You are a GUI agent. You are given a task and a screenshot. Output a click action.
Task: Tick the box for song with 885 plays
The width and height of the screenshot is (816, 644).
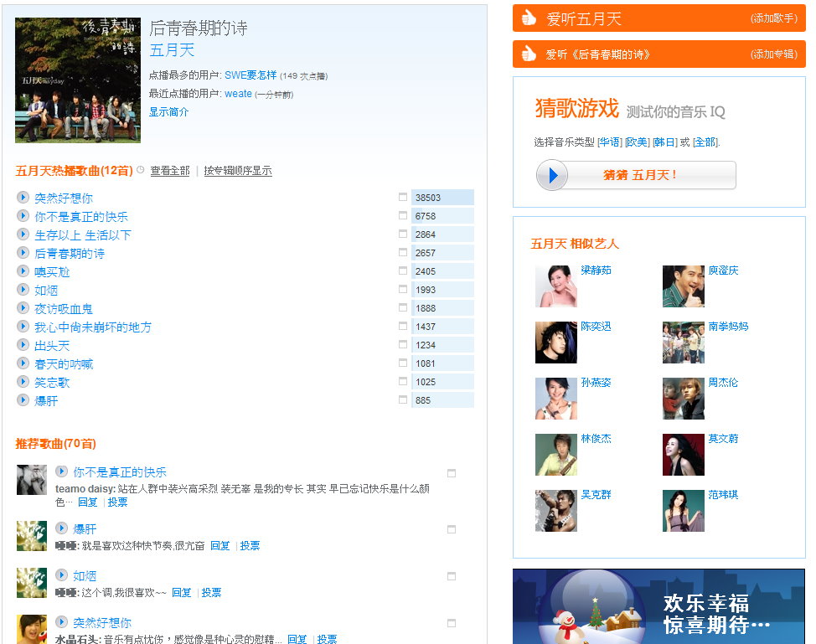403,400
